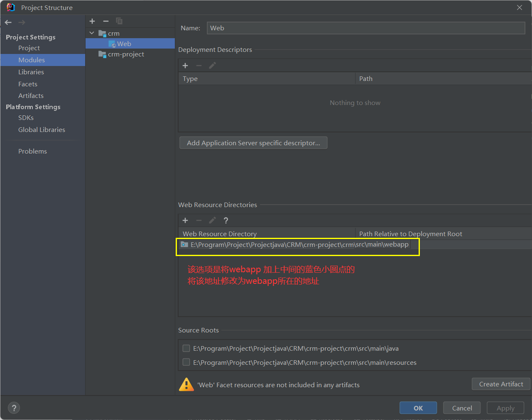Close the Project Structure dialog
Screen dimensions: 532x420
point(520,7)
